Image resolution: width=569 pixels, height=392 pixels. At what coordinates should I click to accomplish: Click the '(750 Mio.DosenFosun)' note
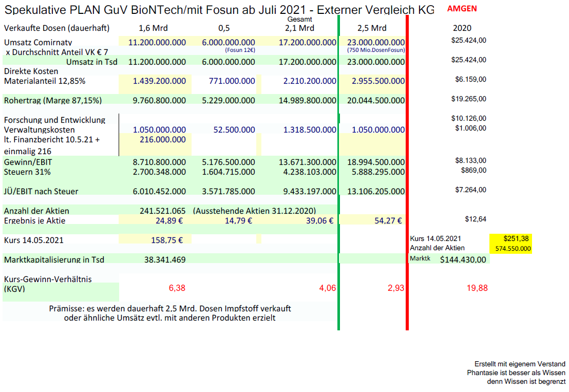click(x=375, y=50)
